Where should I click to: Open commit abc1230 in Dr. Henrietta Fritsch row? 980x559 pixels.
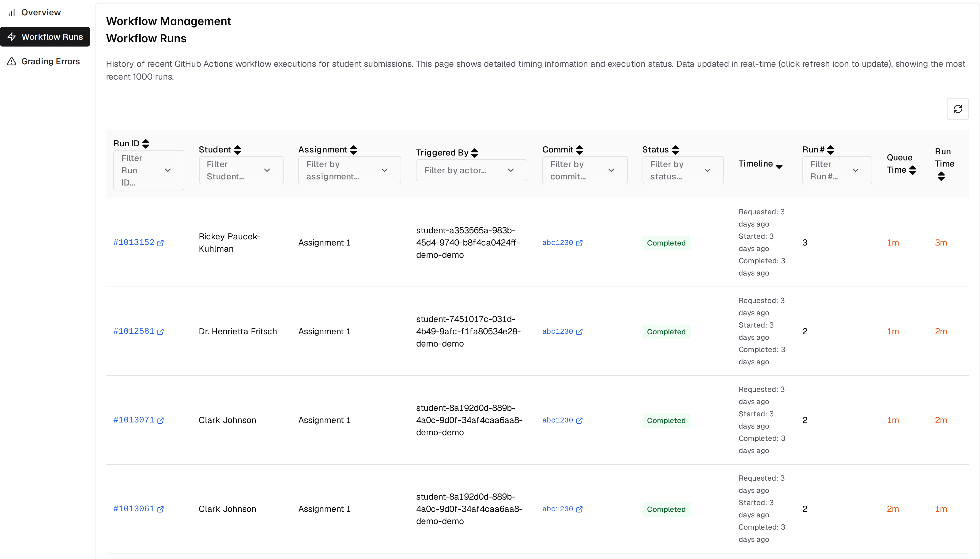click(558, 331)
